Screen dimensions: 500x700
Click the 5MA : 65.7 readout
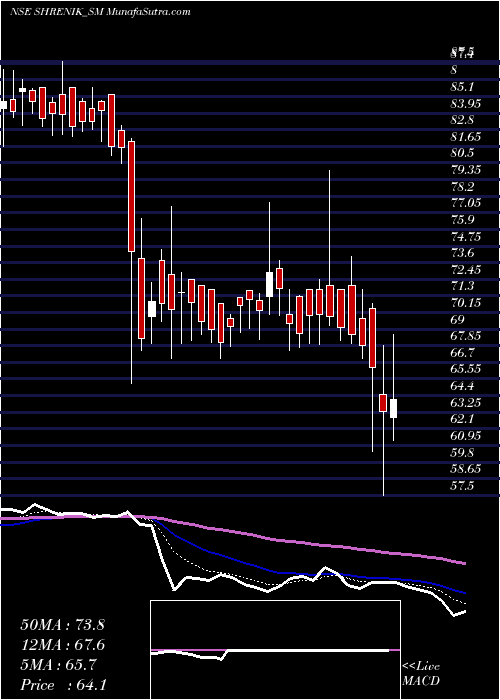[58, 665]
